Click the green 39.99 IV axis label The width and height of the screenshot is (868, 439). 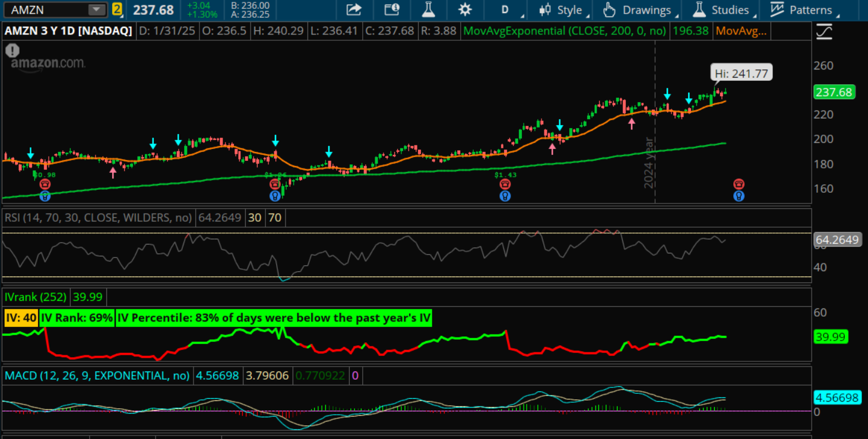pos(831,337)
